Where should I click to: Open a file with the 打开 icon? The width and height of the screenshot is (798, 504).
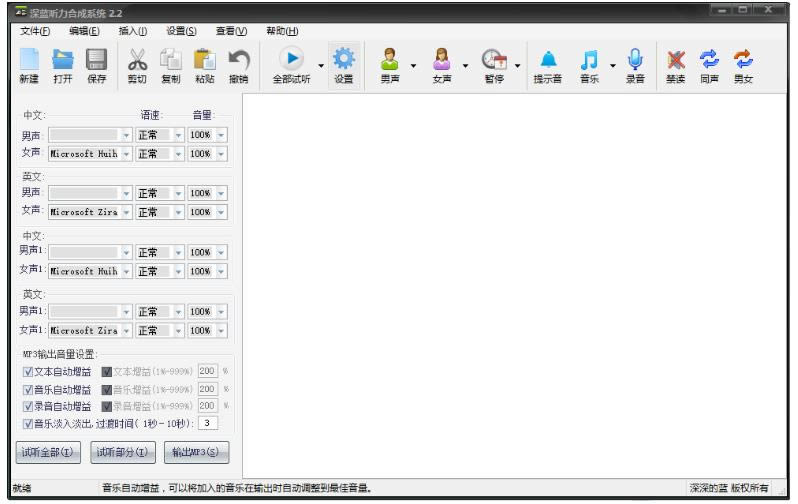point(63,66)
